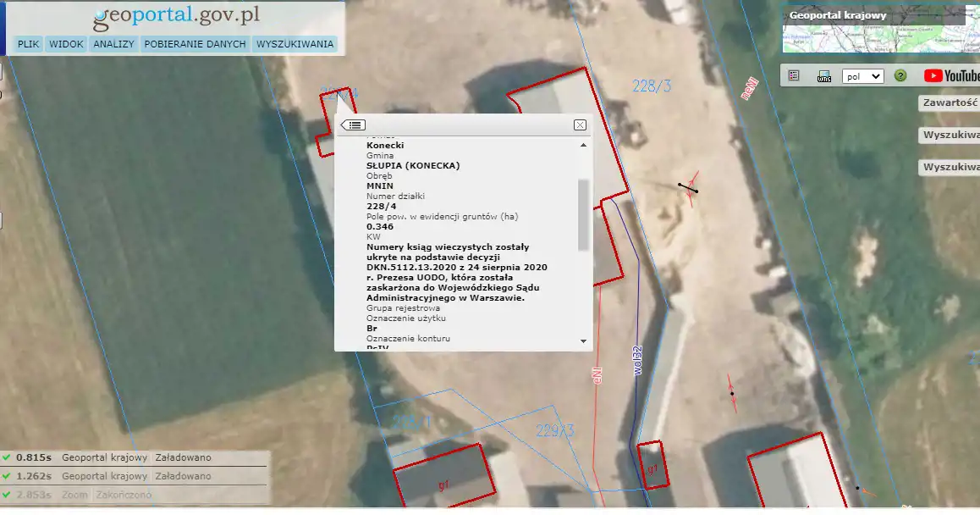Expand the second Wyszukiwanie panel tab
The image size is (980, 515).
(x=950, y=167)
